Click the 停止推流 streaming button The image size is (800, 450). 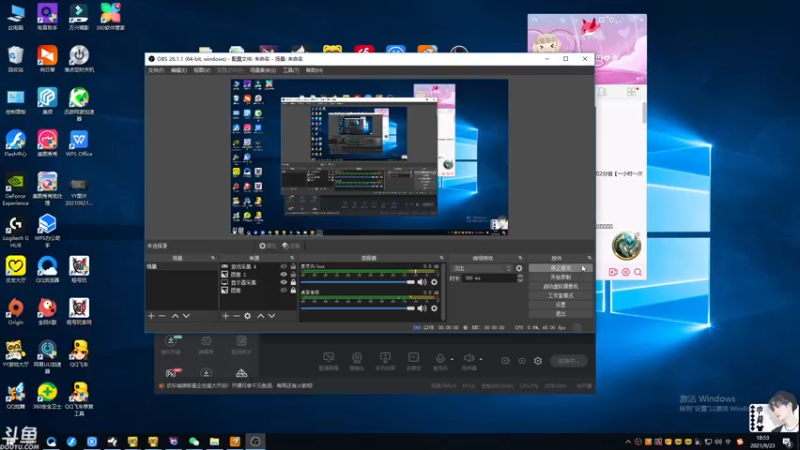560,268
